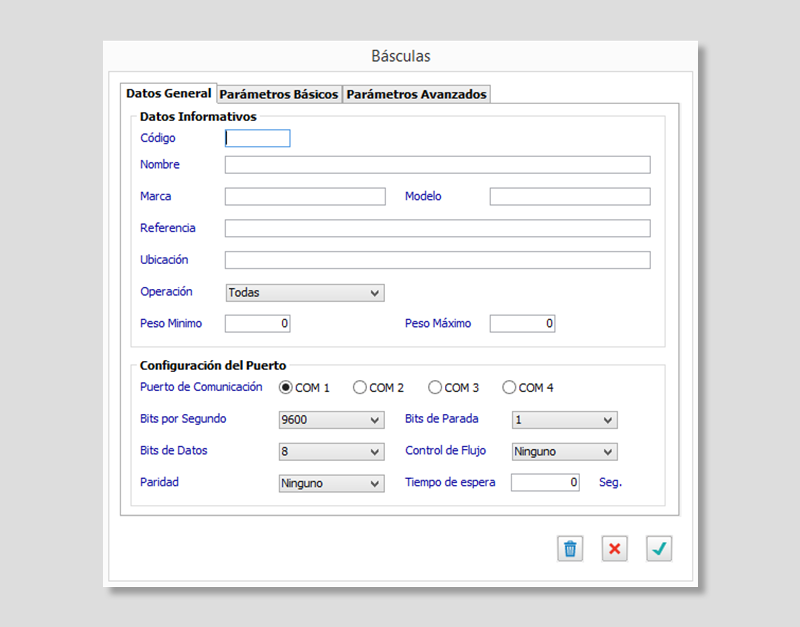The height and width of the screenshot is (627, 800).
Task: Expand the Paridad dropdown
Action: [x=331, y=483]
